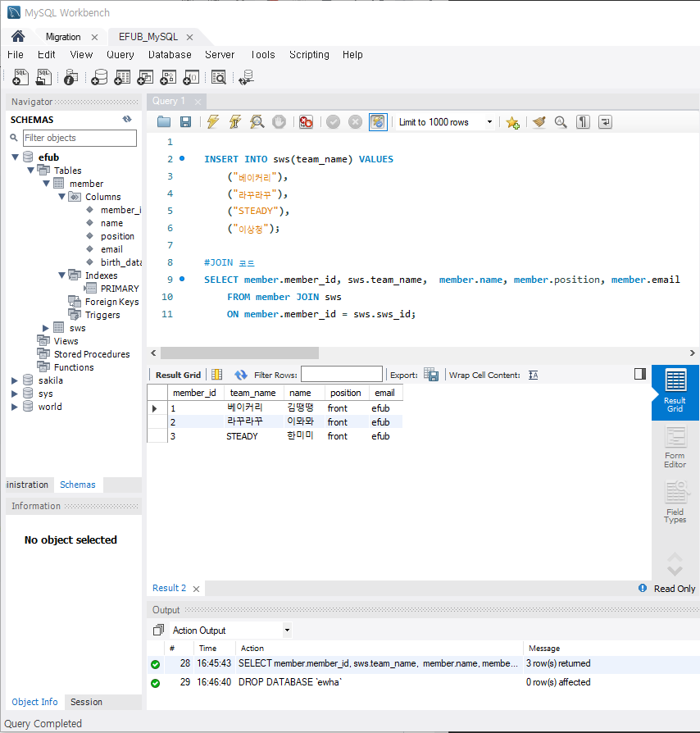Create a new table icon

(122, 77)
